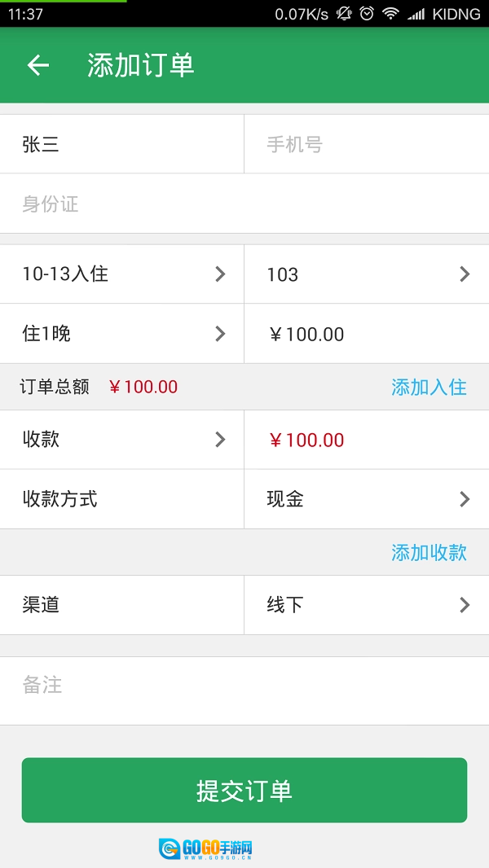Edit the room price ￥100.00 field

point(367,334)
